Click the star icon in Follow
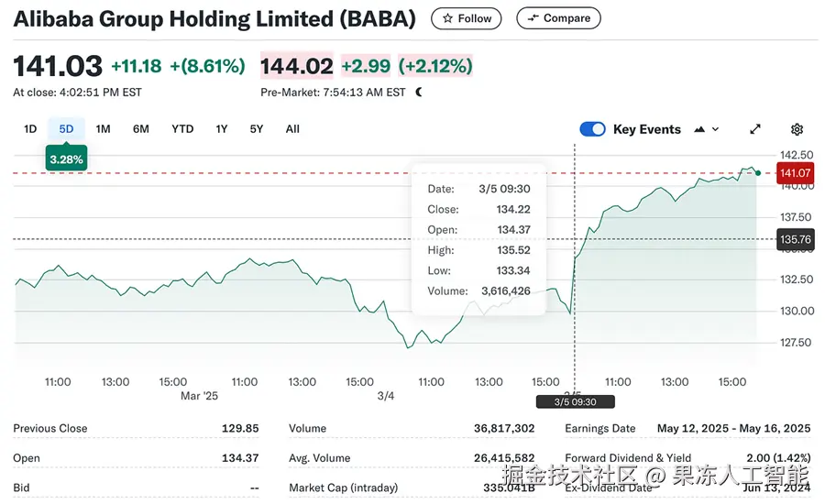Screen dimensions: 825x504 [x=447, y=18]
